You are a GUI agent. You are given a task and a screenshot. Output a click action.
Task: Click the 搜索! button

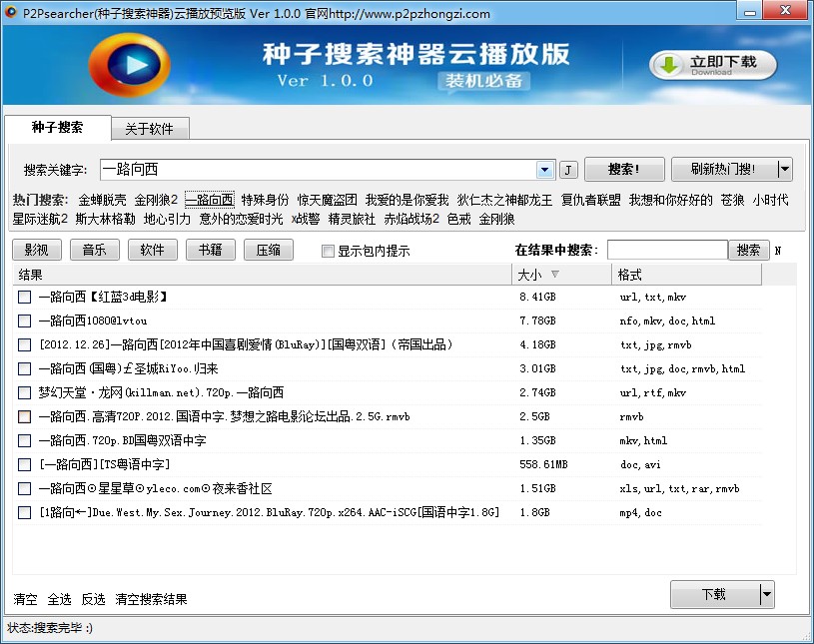624,169
